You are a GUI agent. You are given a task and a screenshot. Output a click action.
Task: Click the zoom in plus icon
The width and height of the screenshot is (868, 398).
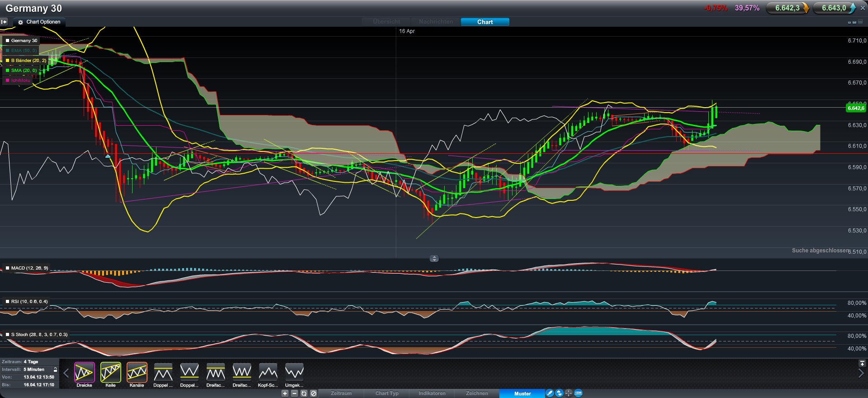[285, 393]
